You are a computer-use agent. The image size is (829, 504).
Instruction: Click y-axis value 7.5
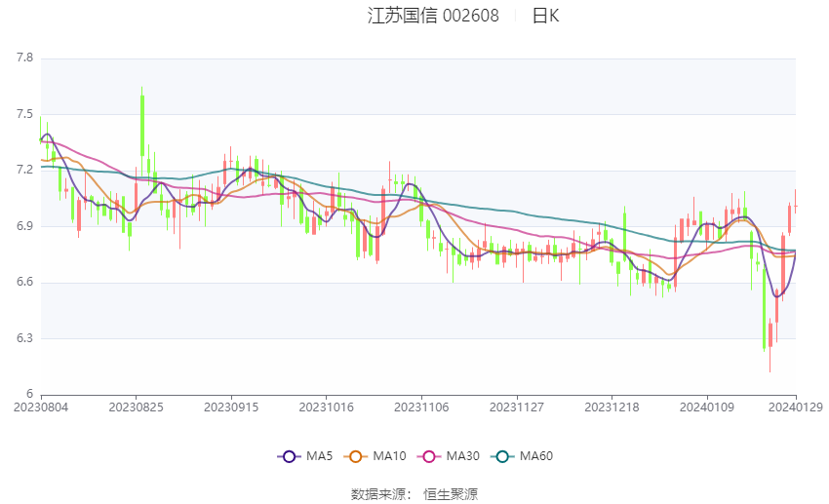pos(24,114)
